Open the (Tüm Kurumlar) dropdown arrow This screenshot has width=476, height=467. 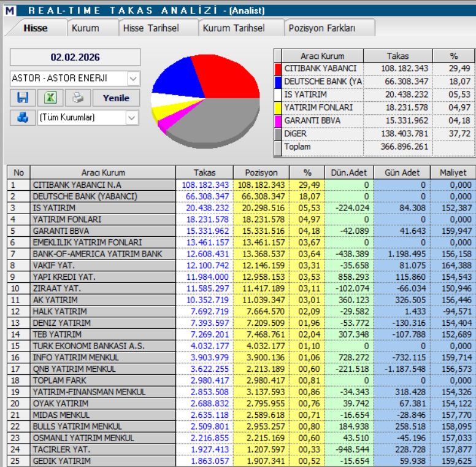(x=132, y=118)
